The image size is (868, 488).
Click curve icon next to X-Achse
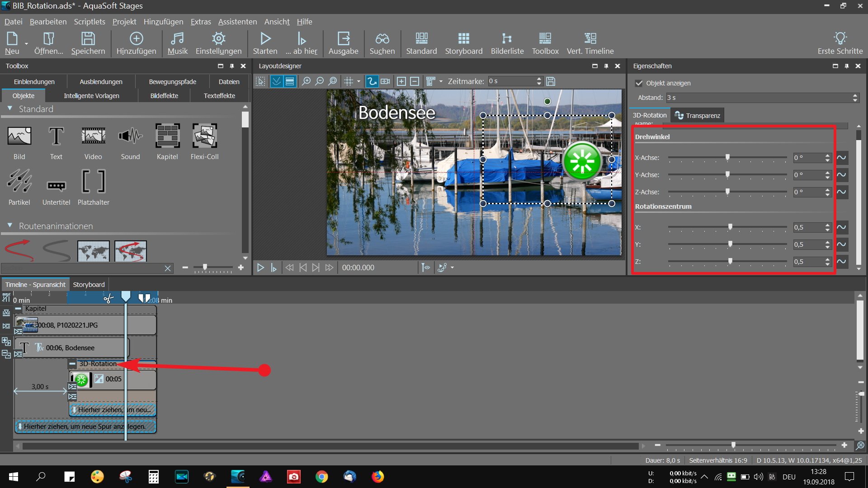coord(841,158)
